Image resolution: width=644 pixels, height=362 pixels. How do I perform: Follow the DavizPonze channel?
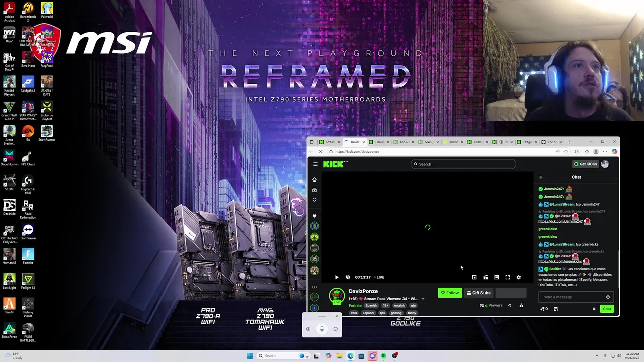[450, 293]
